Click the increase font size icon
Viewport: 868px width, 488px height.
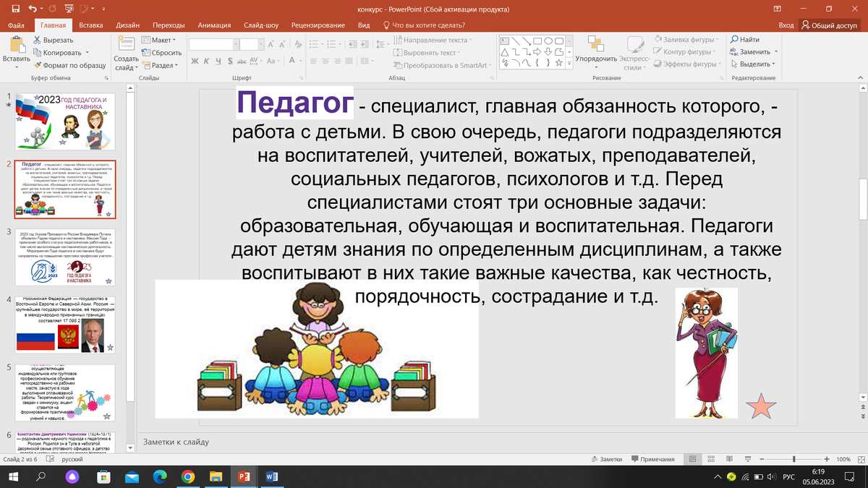click(x=271, y=44)
